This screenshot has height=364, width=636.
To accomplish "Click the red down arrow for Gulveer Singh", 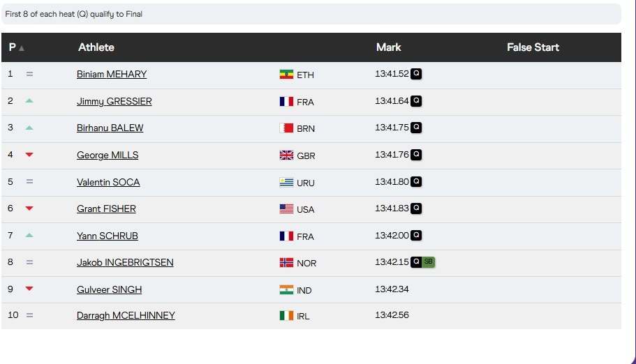I will pos(29,289).
